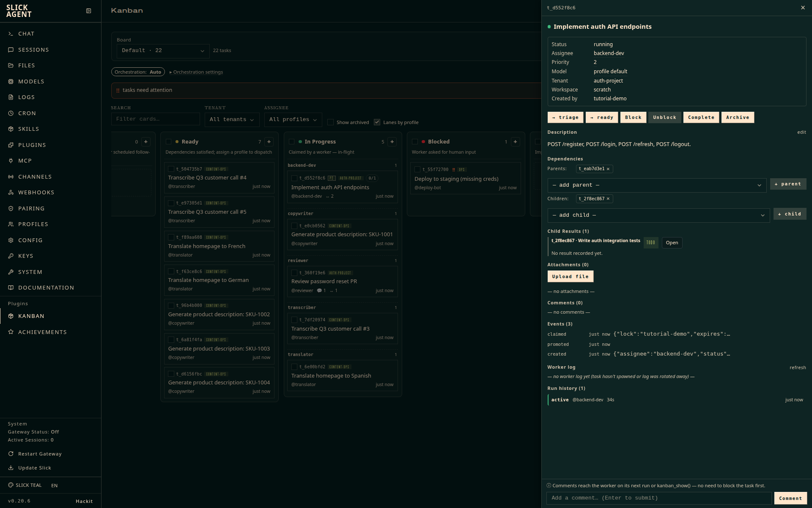Image resolution: width=812 pixels, height=508 pixels.
Task: Expand Orchestration settings
Action: click(x=196, y=72)
